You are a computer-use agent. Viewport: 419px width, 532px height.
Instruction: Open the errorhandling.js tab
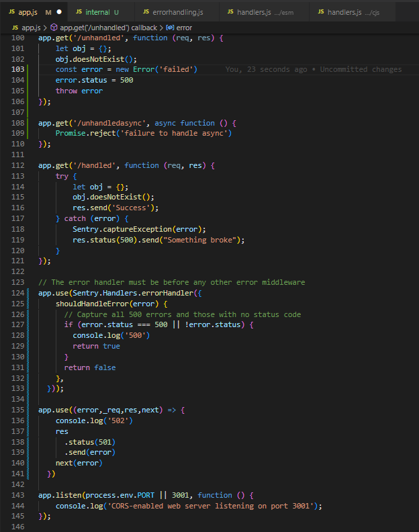(x=177, y=12)
